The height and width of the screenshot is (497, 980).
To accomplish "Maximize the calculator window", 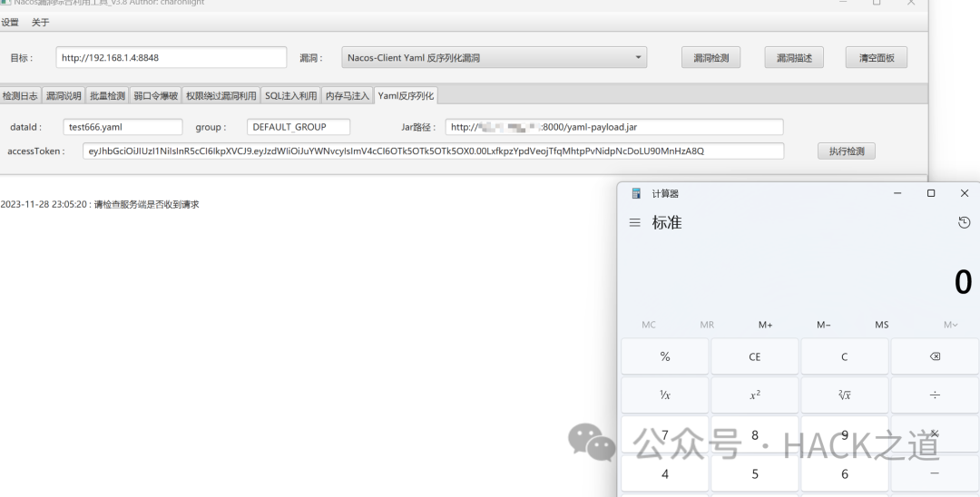I will pyautogui.click(x=931, y=193).
